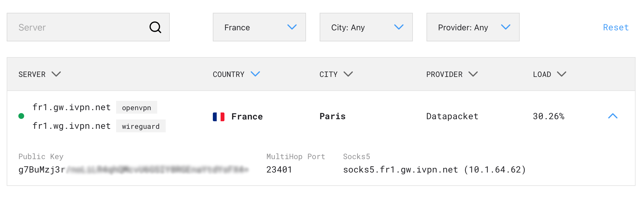Click the wireguard protocol badge
Viewport: 644px width, 197px height.
click(141, 126)
